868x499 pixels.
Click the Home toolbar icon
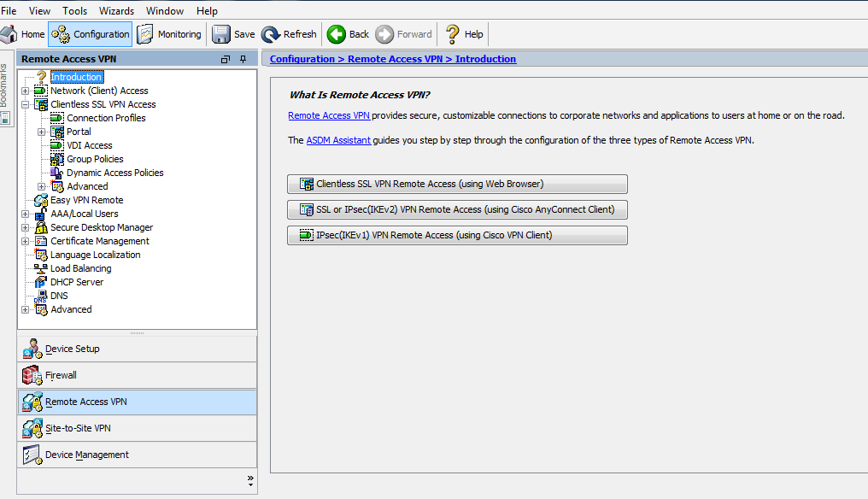pos(9,34)
